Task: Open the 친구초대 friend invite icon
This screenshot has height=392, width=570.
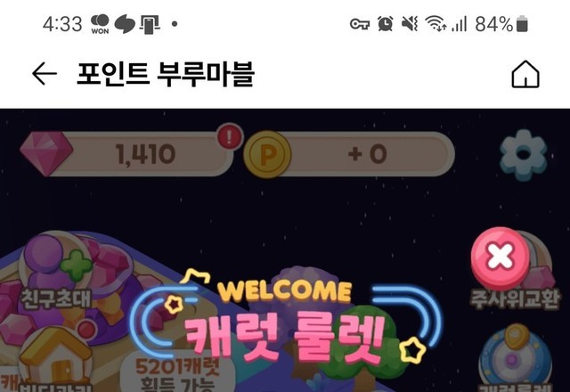Action: click(x=56, y=271)
